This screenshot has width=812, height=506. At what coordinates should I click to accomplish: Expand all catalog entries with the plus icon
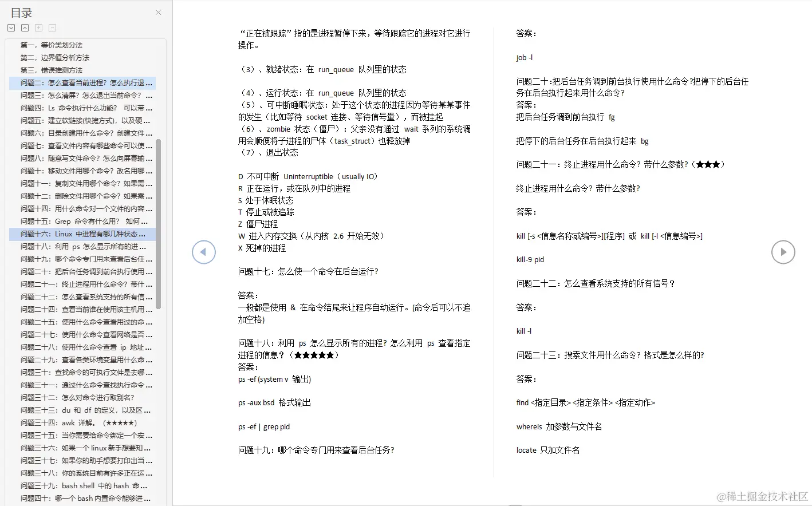(x=38, y=27)
